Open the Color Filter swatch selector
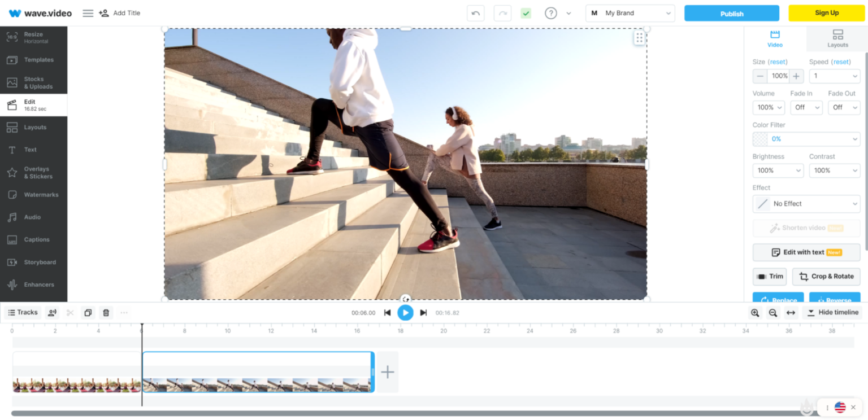The height and width of the screenshot is (420, 868). pos(806,139)
